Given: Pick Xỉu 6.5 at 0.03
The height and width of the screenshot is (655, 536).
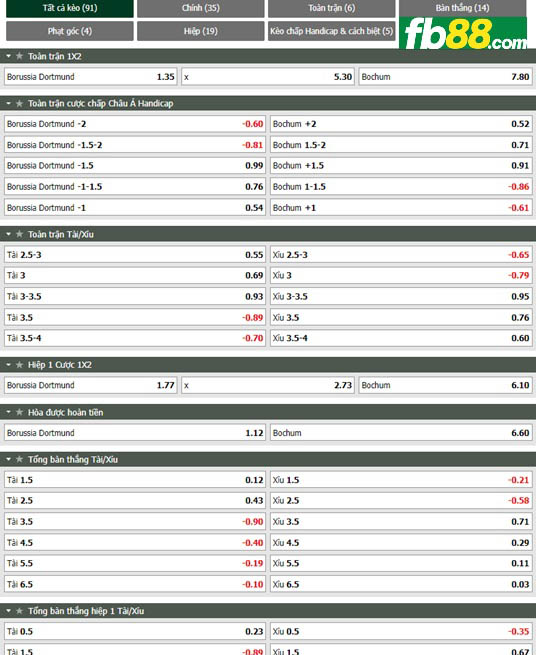Looking at the screenshot, I should point(401,584).
